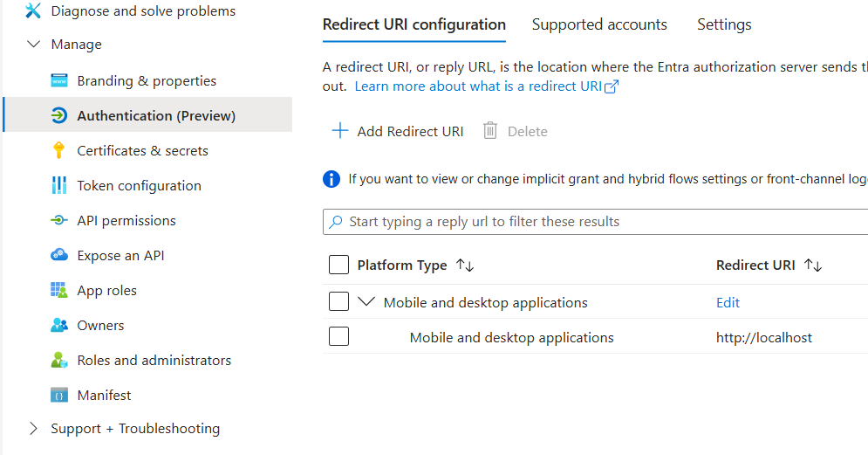The image size is (868, 455).
Task: Click the reply url filter input field
Action: pyautogui.click(x=595, y=222)
